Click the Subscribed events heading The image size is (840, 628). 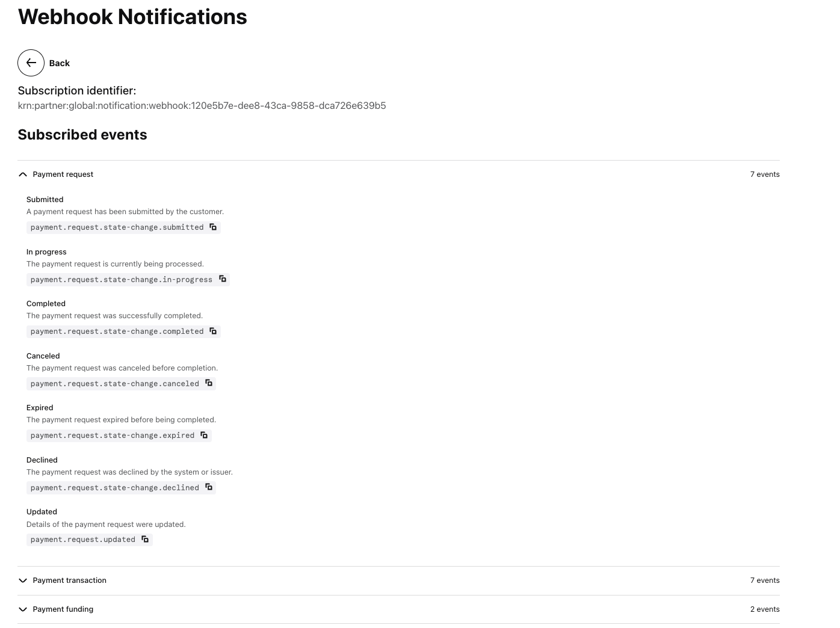(x=82, y=134)
